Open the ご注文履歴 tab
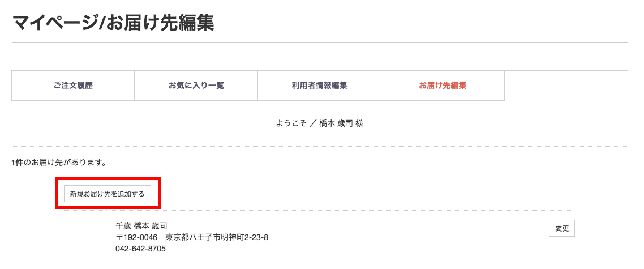This screenshot has height=269, width=644. click(x=73, y=86)
